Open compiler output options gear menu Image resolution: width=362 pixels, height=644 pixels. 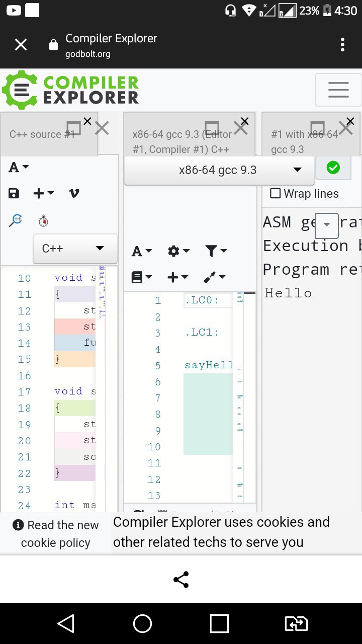[179, 251]
